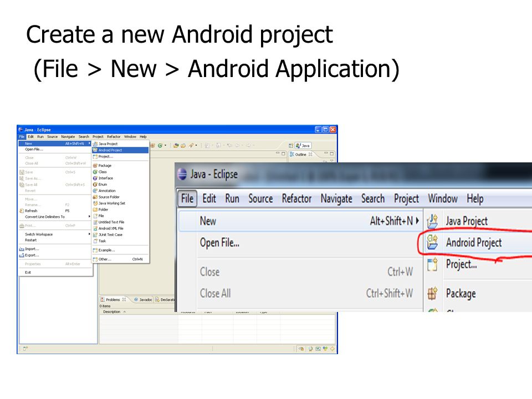Open dropdown arrow next to new class icon
The image size is (532, 399).
tap(165, 146)
